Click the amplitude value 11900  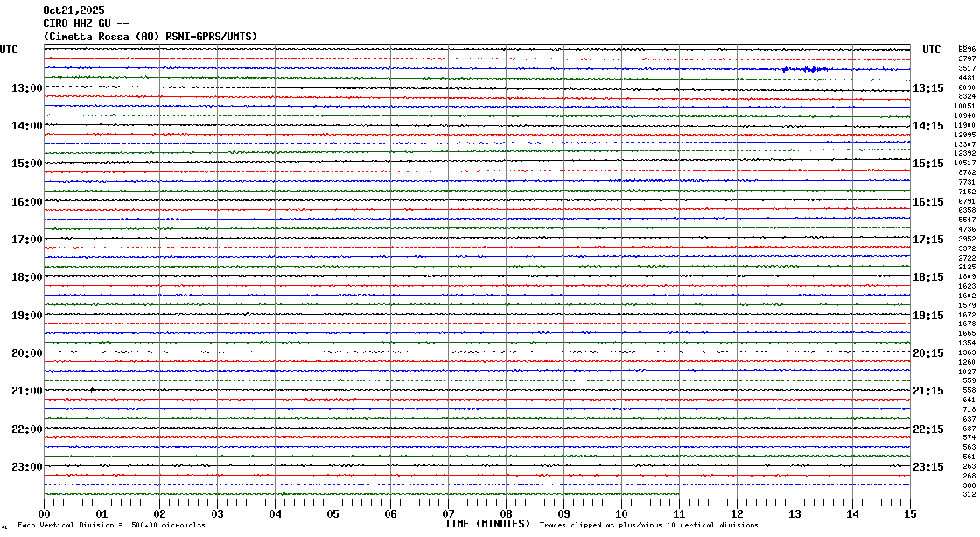click(x=965, y=126)
